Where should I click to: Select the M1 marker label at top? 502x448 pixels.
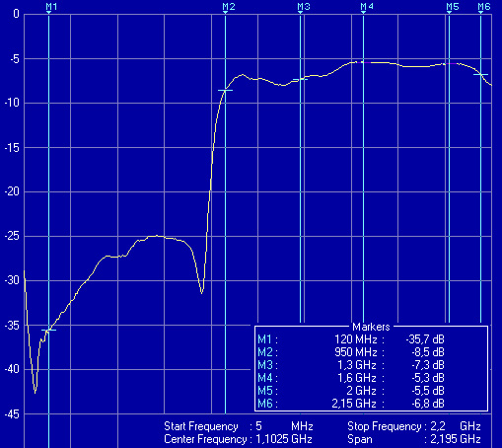51,7
